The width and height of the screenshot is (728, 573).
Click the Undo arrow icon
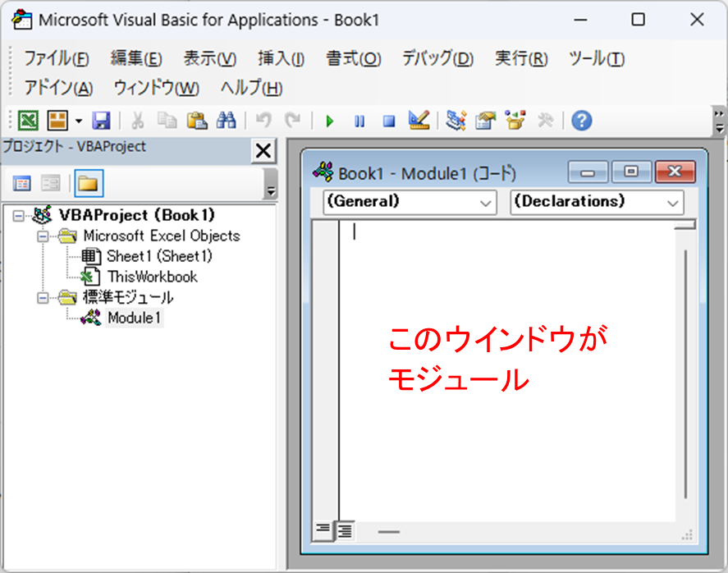(x=263, y=121)
